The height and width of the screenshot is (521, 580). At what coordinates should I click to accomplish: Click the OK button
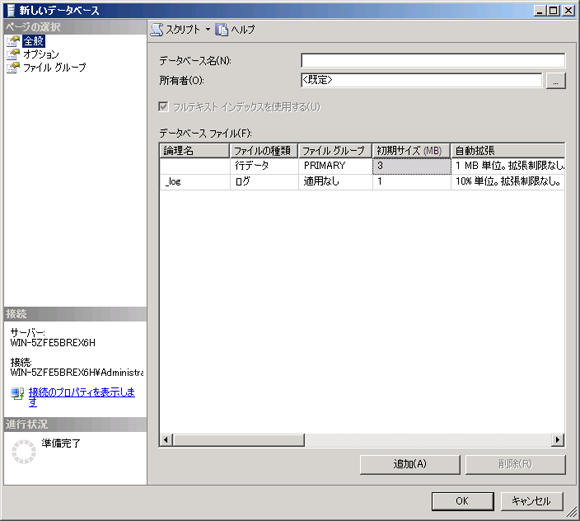462,501
